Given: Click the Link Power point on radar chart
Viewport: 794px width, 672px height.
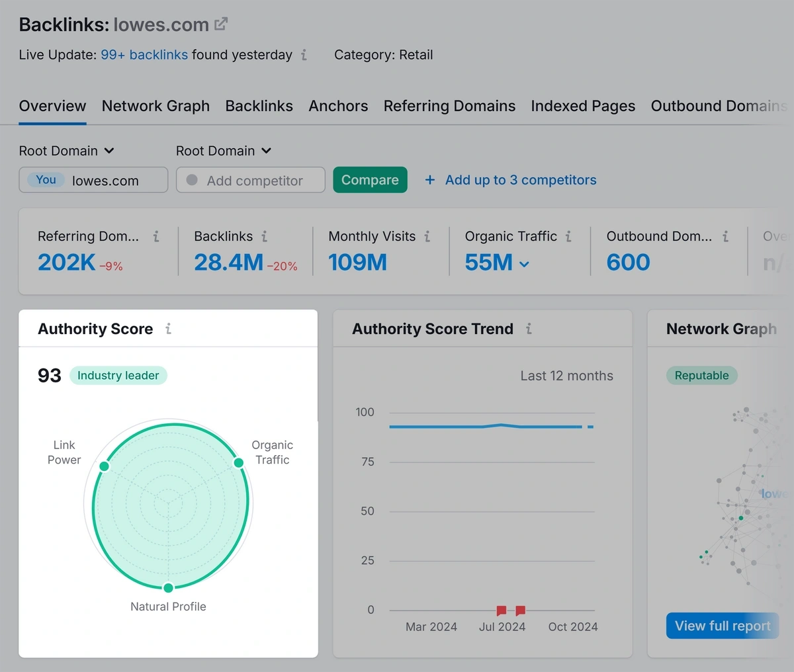Looking at the screenshot, I should pos(104,466).
